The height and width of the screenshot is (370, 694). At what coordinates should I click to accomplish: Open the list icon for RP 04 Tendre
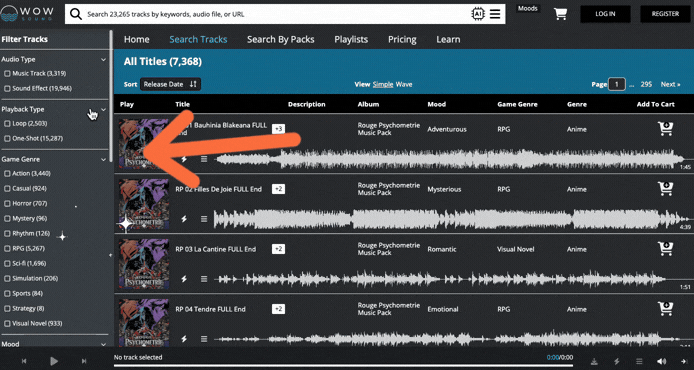[x=204, y=339]
